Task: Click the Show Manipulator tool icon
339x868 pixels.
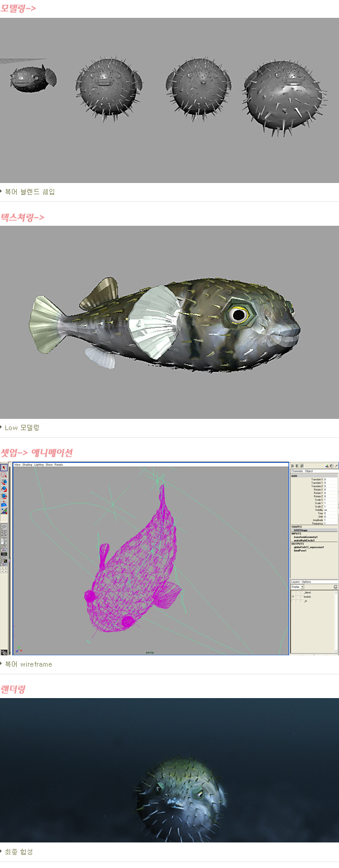Action: [4, 503]
